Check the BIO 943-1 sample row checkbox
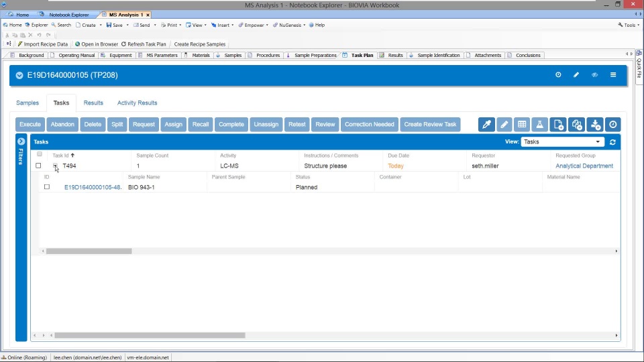 click(x=47, y=187)
